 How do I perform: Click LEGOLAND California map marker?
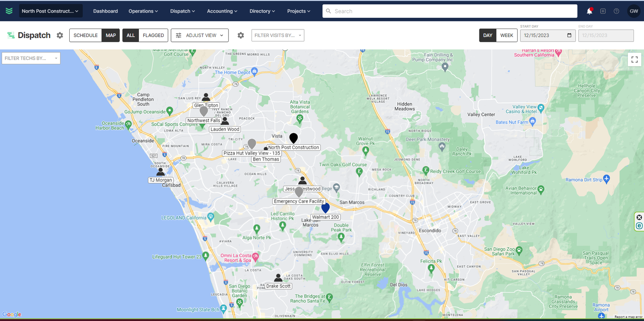pyautogui.click(x=211, y=217)
